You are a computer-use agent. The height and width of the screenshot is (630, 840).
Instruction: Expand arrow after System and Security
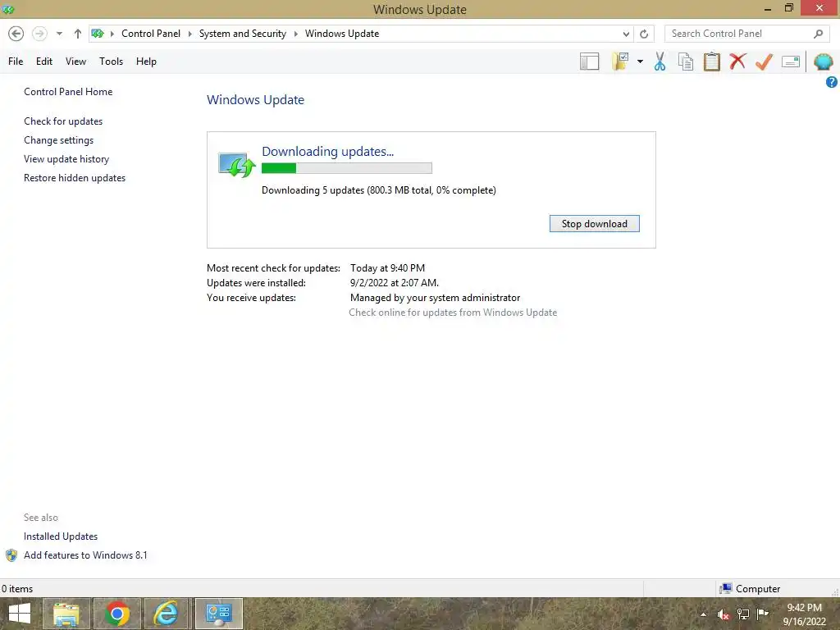click(x=295, y=34)
